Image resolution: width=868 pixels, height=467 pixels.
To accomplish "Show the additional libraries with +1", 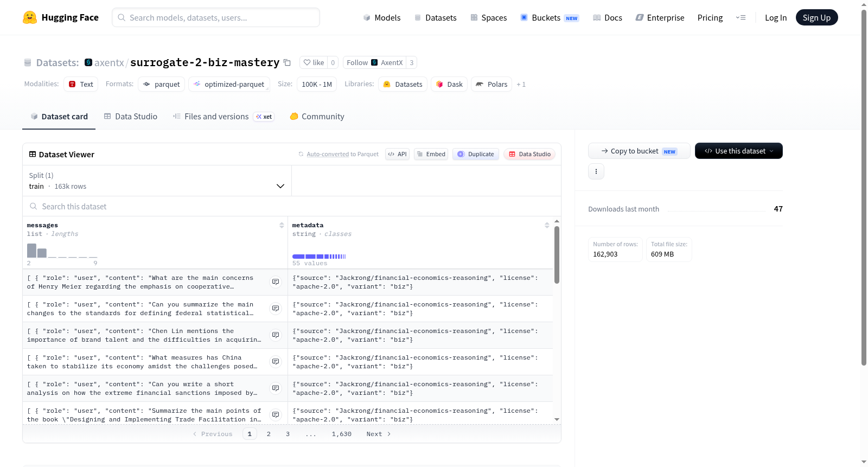I will (x=521, y=85).
